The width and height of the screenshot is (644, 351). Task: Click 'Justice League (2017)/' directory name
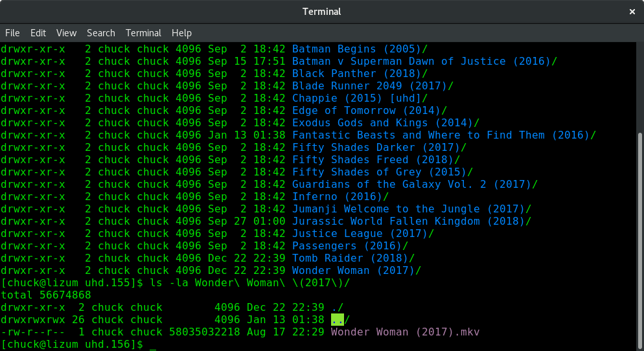pos(363,234)
